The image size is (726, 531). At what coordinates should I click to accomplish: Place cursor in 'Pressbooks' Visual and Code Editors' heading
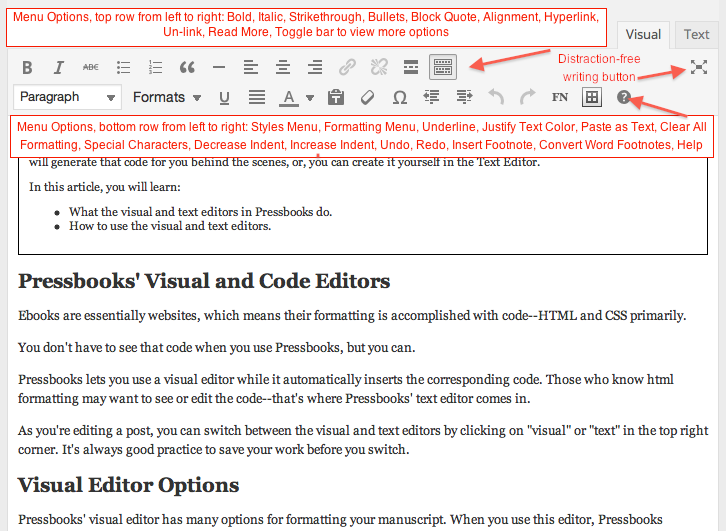(x=204, y=281)
